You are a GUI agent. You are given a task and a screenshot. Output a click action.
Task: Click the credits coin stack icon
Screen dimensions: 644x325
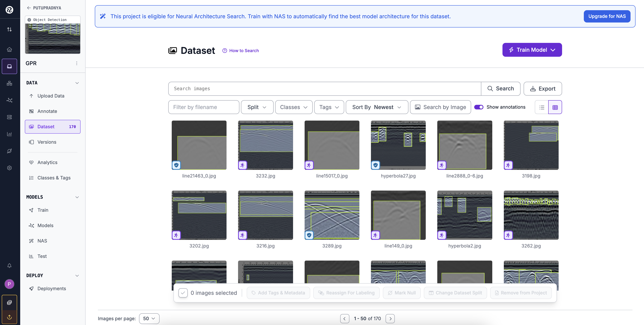(x=9, y=302)
